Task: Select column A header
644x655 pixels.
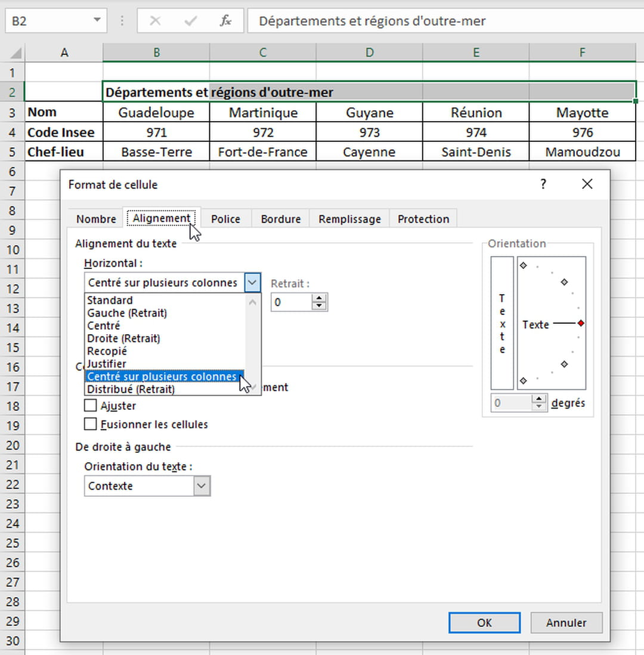Action: 64,52
